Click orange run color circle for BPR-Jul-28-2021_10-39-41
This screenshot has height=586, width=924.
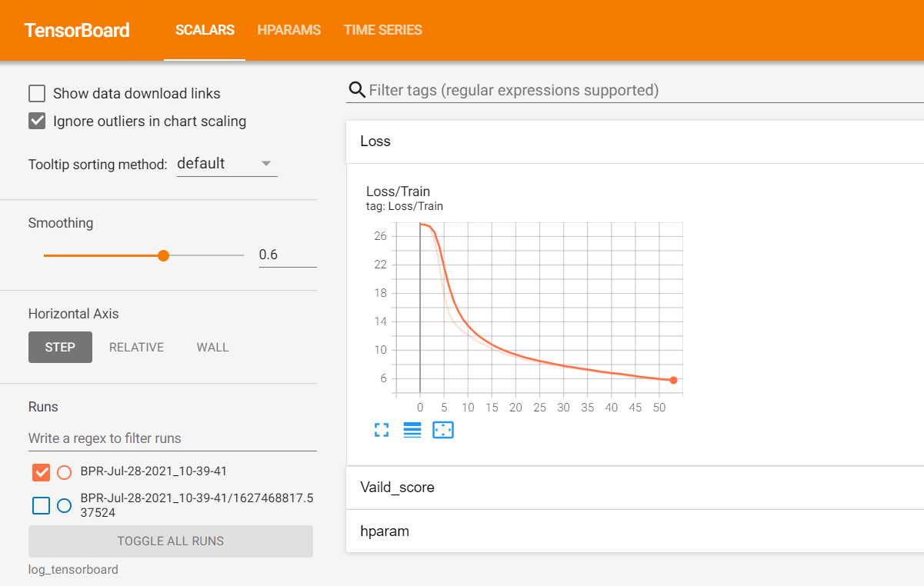point(65,472)
